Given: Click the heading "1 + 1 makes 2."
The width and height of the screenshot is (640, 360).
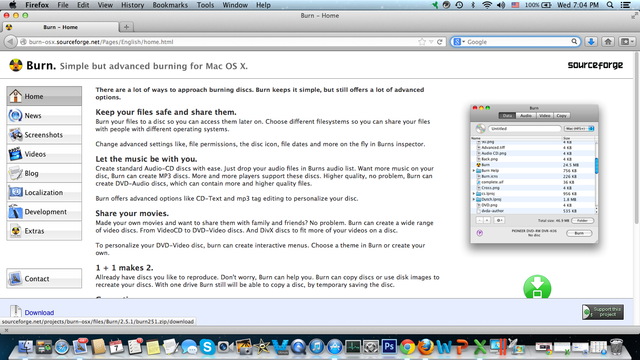Looking at the screenshot, I should pos(124,268).
